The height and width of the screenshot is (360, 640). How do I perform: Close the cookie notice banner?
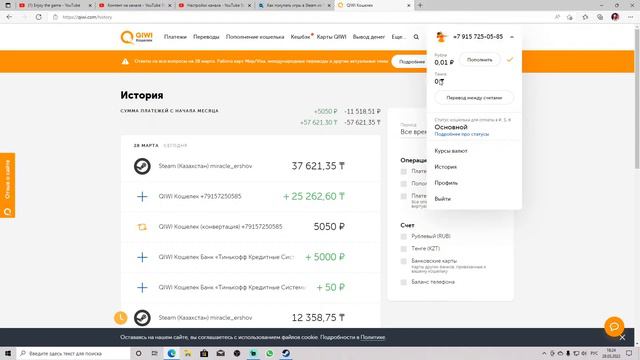(622, 338)
